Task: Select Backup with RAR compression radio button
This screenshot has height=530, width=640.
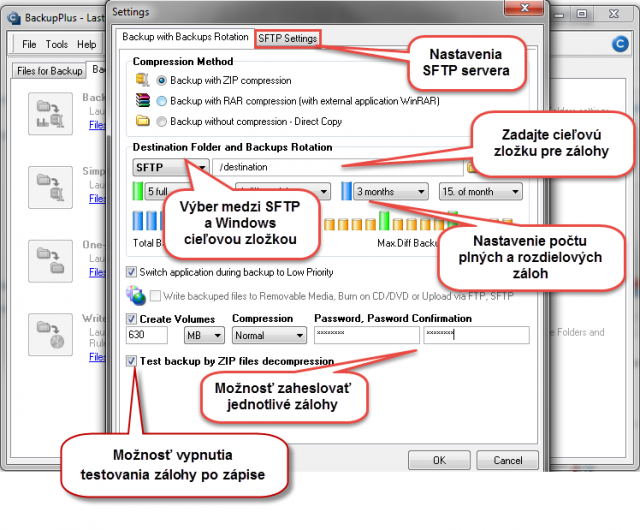Action: (162, 101)
